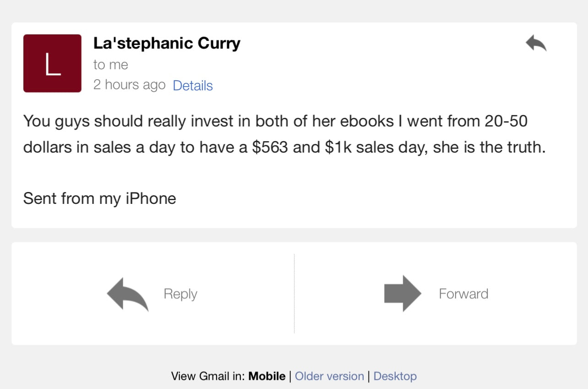Click the "2 hours ago" timestamp

click(129, 85)
